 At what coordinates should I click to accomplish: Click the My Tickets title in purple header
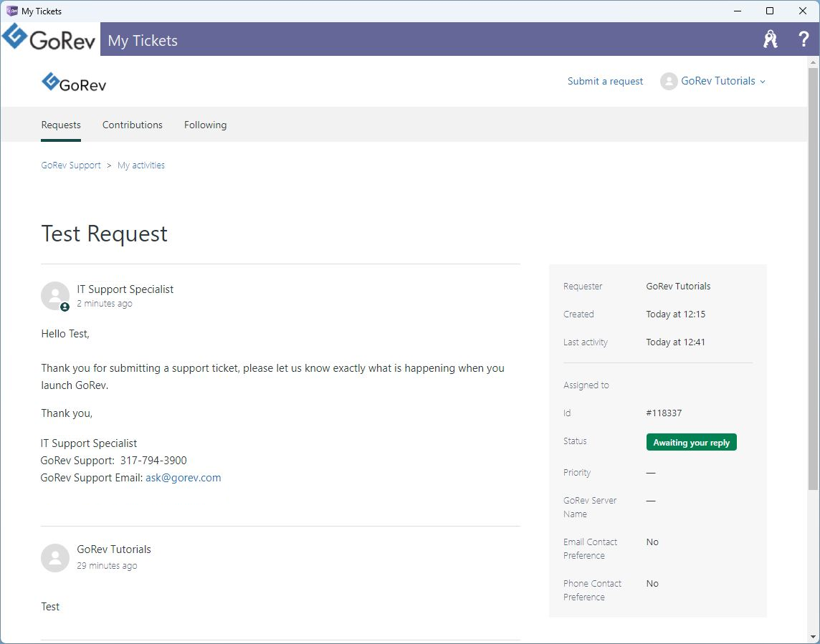[143, 41]
